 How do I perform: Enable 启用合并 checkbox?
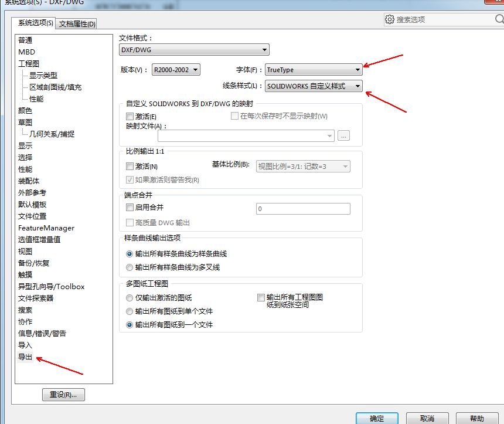(x=130, y=207)
